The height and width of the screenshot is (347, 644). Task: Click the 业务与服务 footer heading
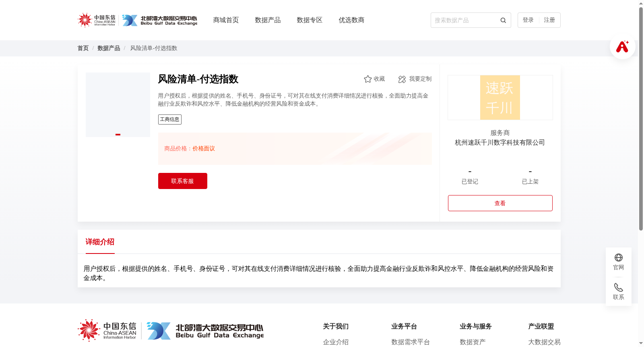coord(476,326)
